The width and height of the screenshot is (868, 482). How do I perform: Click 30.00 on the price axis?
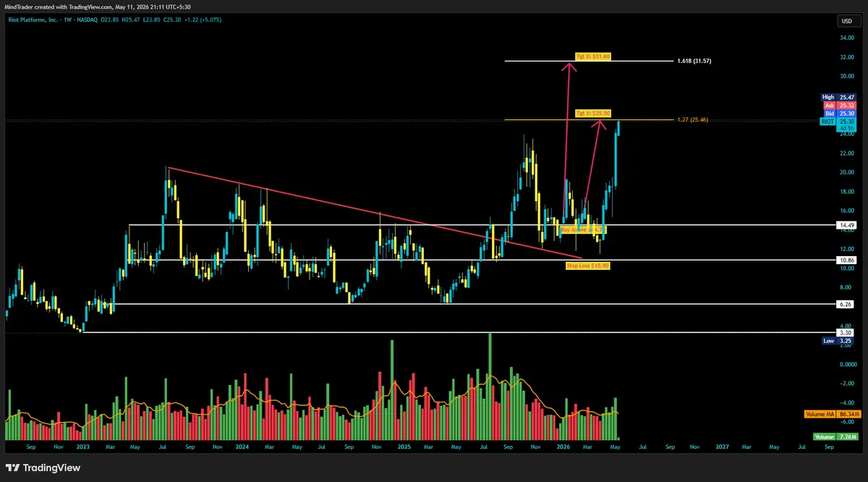coord(847,76)
